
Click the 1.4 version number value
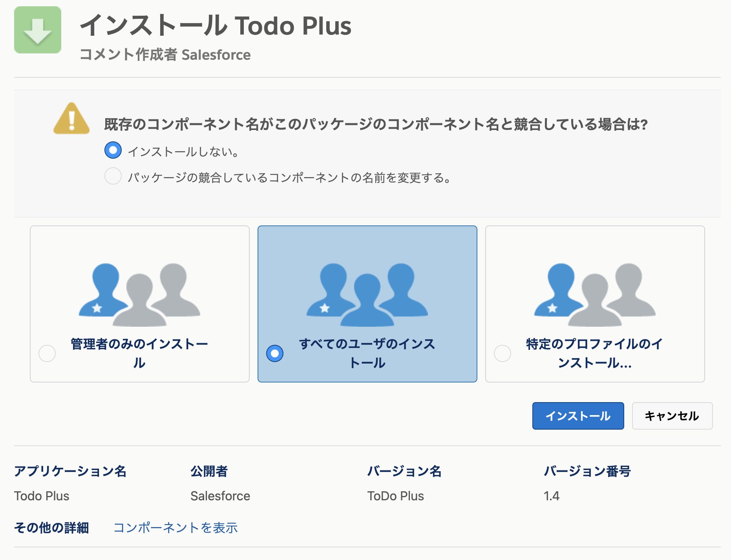[552, 496]
